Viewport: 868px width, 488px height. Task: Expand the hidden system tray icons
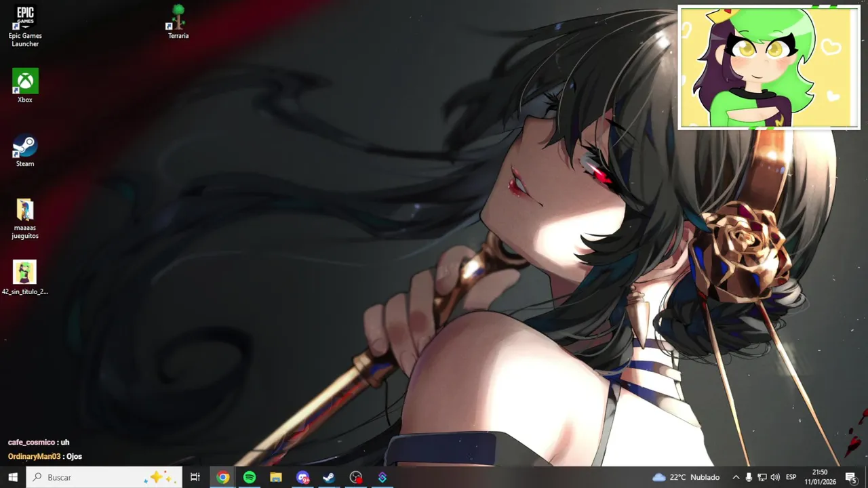pos(736,477)
